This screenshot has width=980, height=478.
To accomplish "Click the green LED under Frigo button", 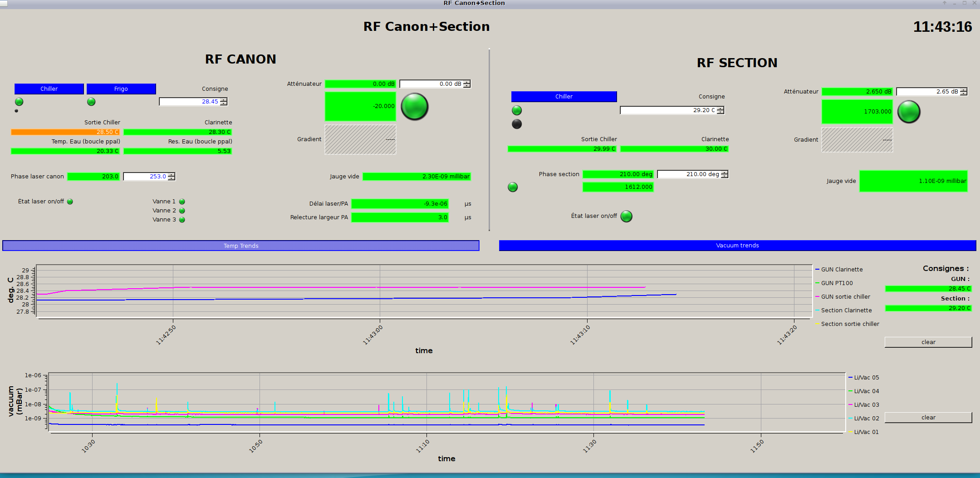I will pyautogui.click(x=91, y=102).
